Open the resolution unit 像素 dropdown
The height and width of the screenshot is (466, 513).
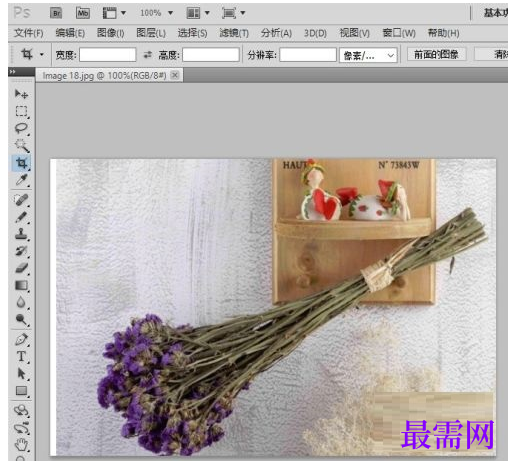click(x=368, y=56)
